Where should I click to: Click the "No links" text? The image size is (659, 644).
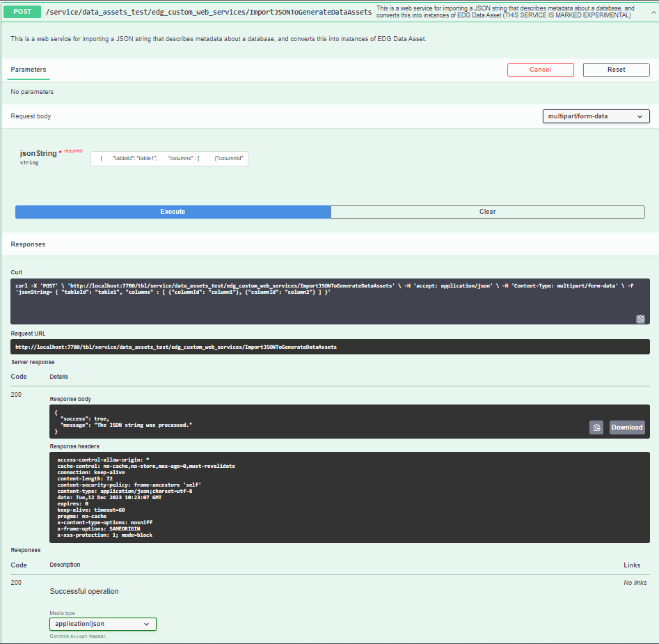click(x=635, y=583)
